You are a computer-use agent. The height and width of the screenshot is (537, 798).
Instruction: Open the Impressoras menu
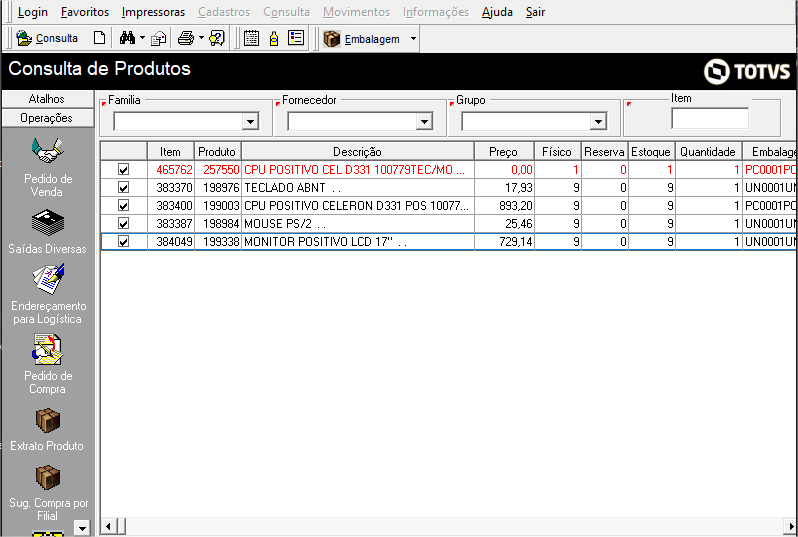(153, 12)
